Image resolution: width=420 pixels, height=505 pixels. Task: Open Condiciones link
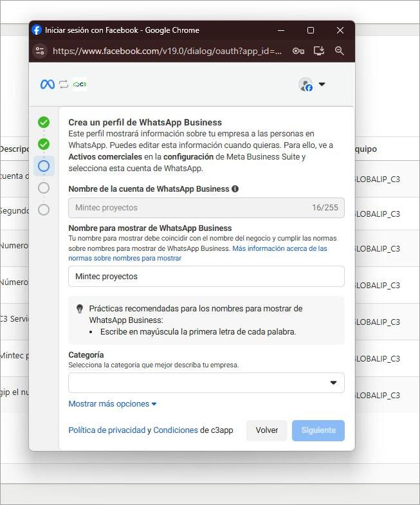pyautogui.click(x=176, y=430)
